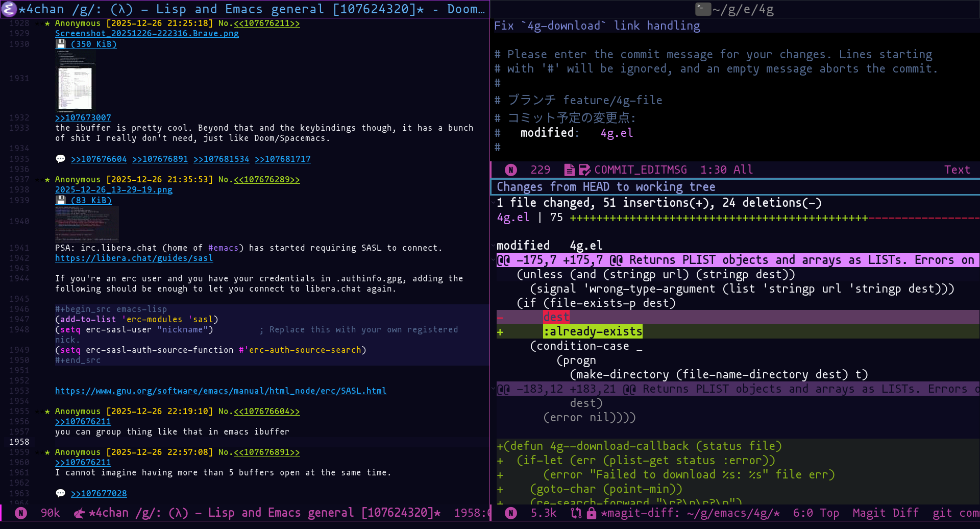This screenshot has width=980, height=529.
Task: Click the (83 KiB) download link
Action: pos(91,200)
